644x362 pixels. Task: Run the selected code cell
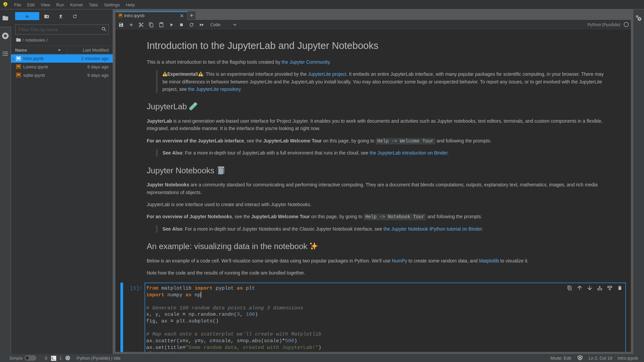(x=171, y=25)
